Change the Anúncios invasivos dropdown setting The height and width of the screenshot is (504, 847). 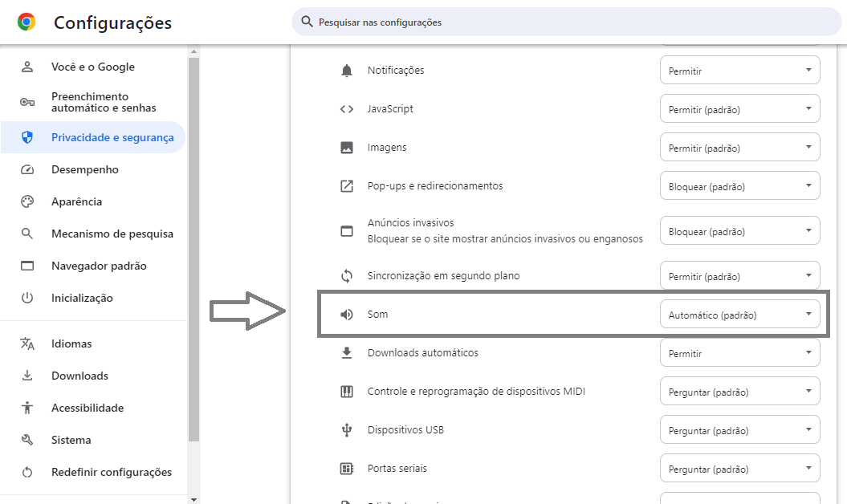739,231
